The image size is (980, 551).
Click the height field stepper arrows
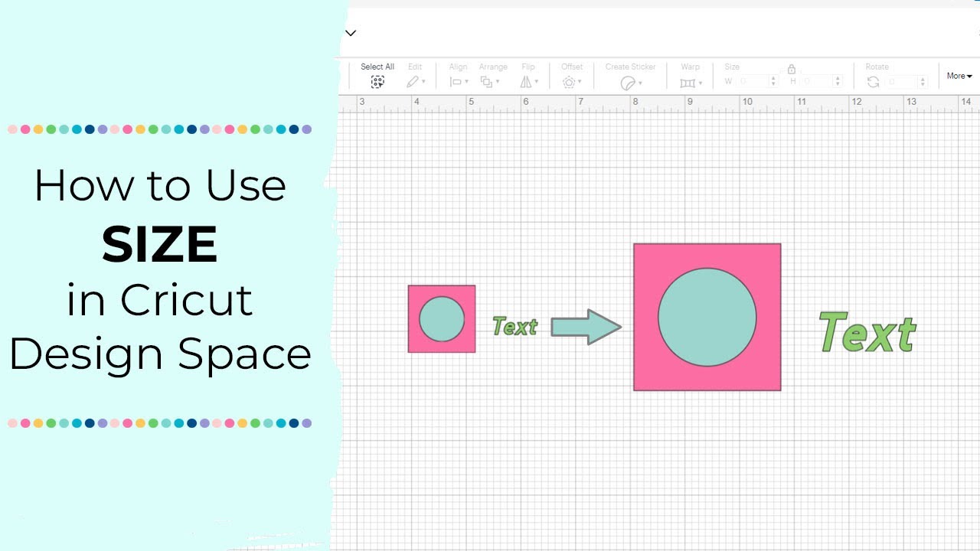(838, 81)
